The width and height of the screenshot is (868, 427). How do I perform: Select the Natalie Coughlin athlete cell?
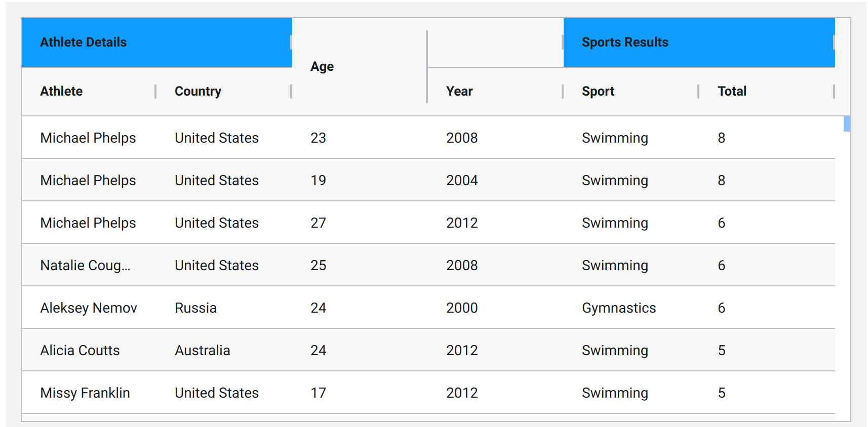tap(85, 266)
